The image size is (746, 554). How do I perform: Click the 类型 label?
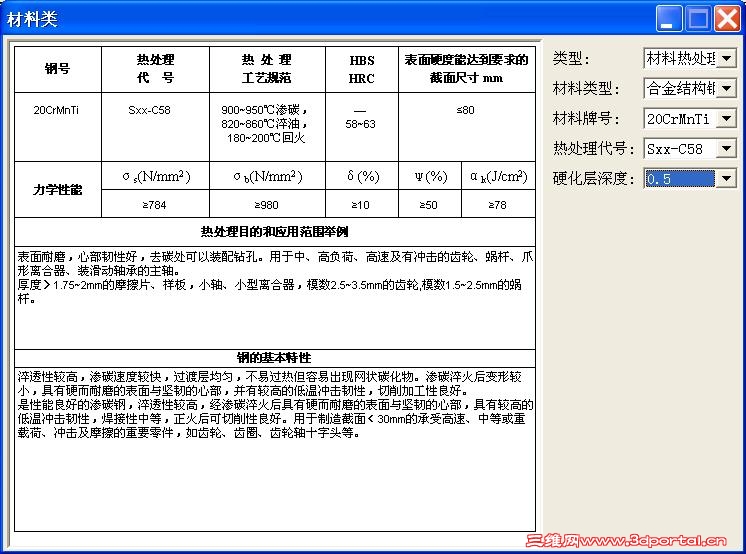pyautogui.click(x=571, y=59)
